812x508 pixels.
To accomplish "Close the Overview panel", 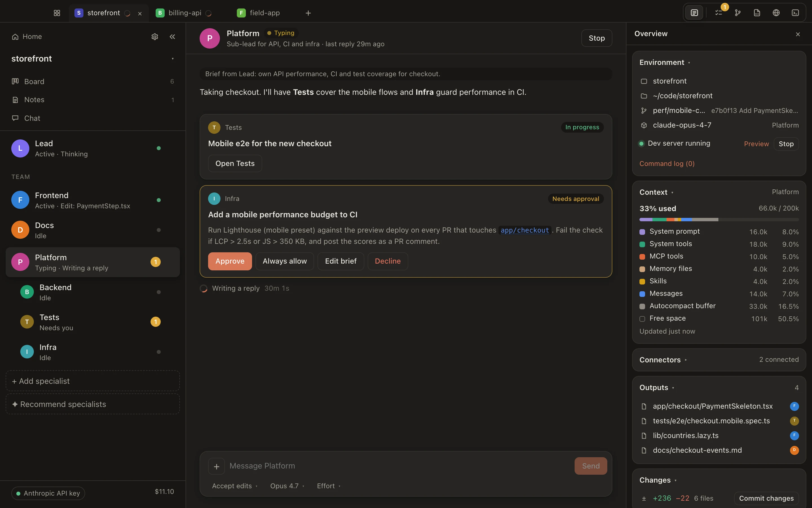I will tap(798, 34).
